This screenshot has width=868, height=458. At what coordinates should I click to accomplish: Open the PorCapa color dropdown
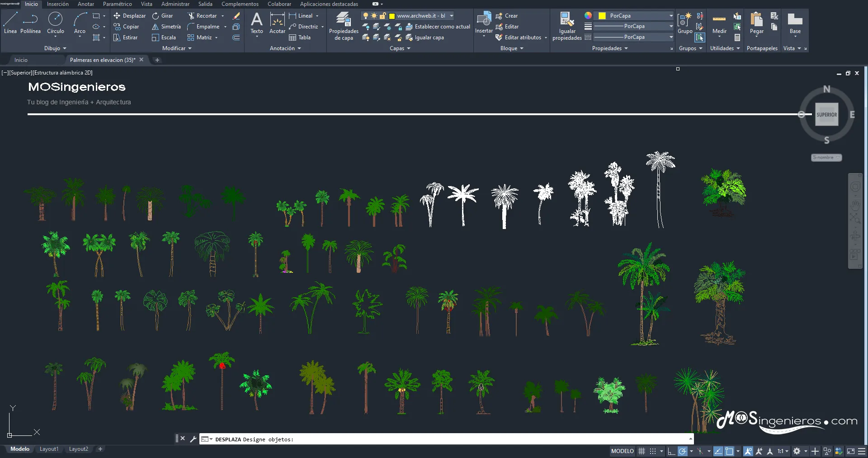(x=670, y=16)
